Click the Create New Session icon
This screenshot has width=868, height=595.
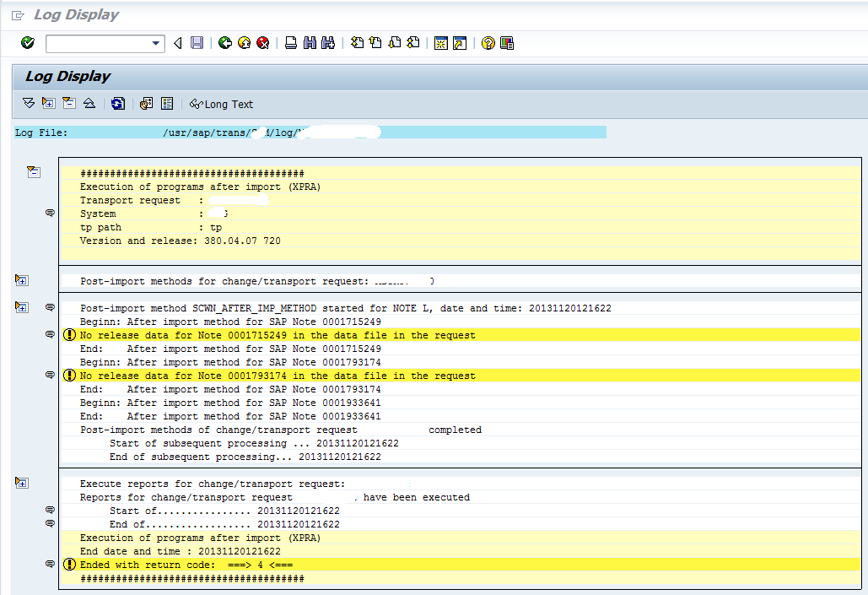[440, 43]
